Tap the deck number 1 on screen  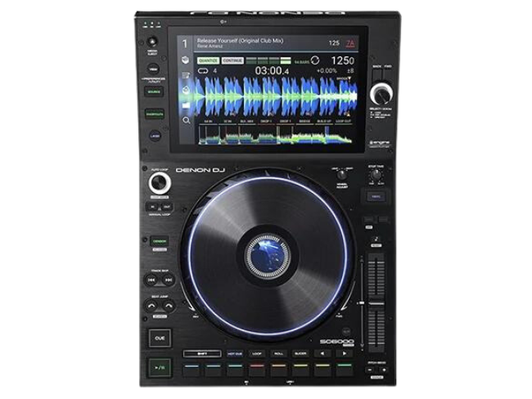[185, 43]
